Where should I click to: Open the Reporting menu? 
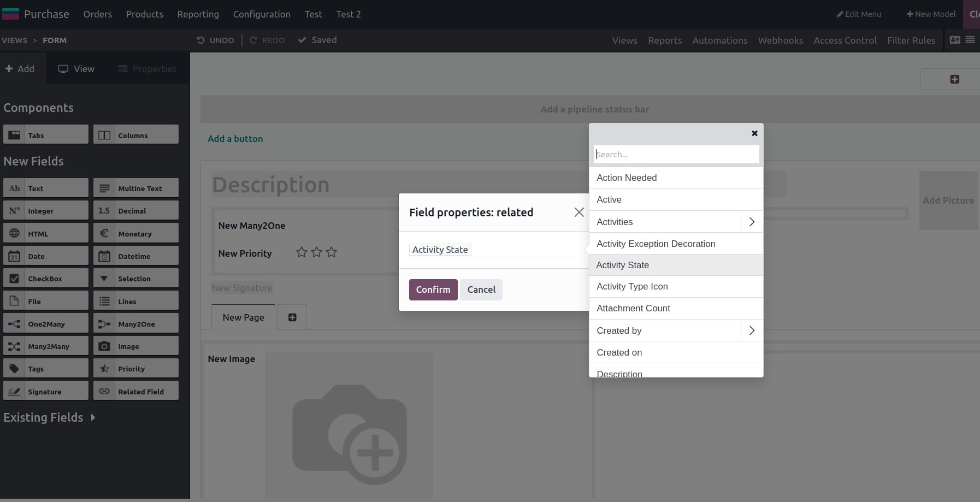[x=198, y=14]
